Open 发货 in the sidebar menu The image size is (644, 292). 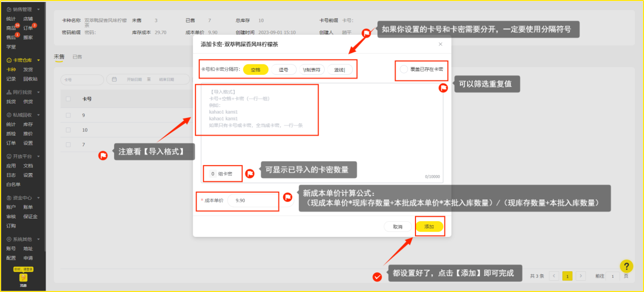[28, 69]
